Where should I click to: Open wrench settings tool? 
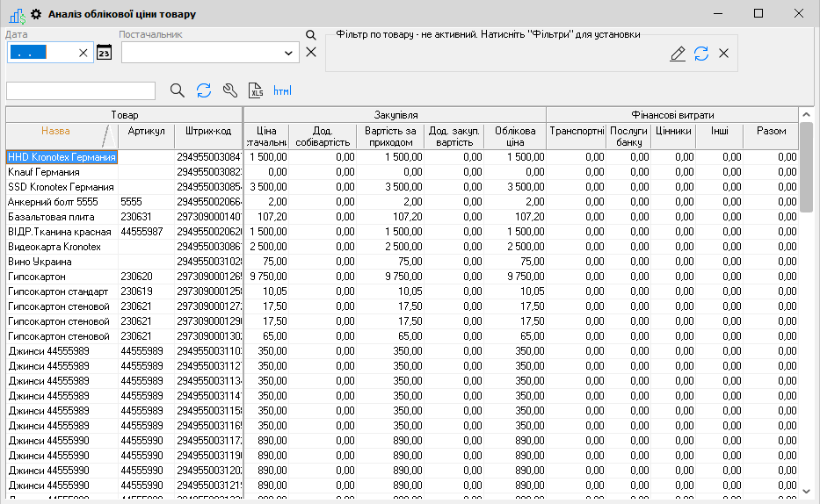click(229, 90)
